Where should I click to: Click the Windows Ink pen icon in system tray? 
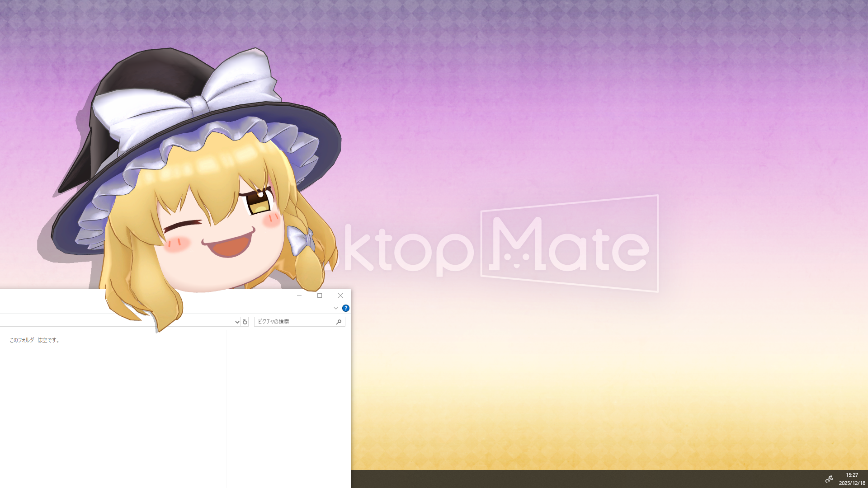point(829,478)
